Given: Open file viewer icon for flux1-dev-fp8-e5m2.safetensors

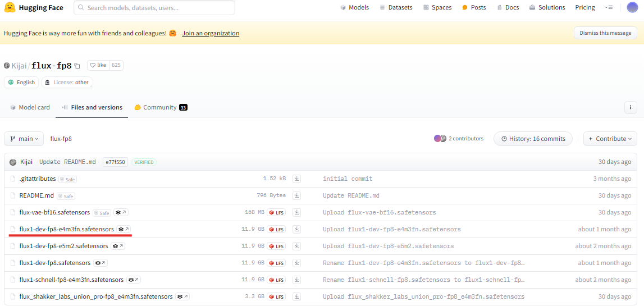Looking at the screenshot, I should pyautogui.click(x=118, y=246).
